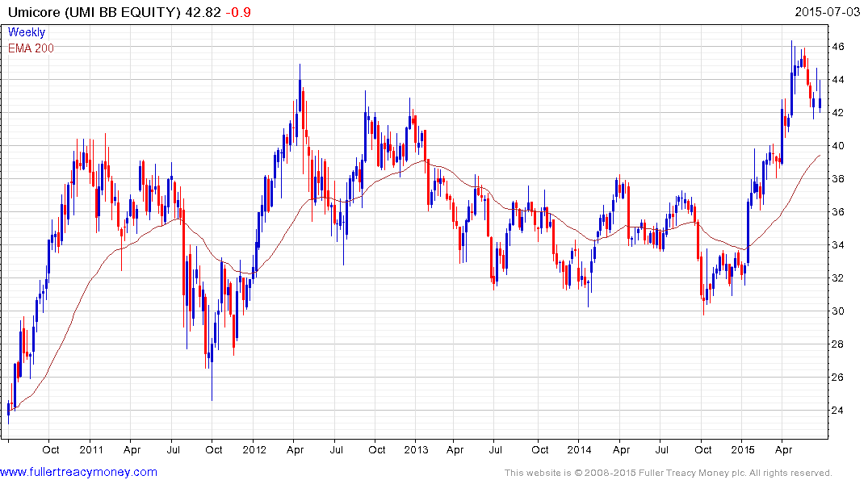This screenshot has height=484, width=868.
Task: Click the 2014 x-axis label
Action: pos(579,449)
